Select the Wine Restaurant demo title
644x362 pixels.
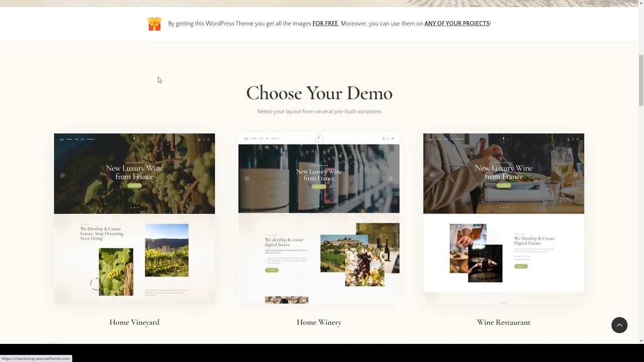504,322
